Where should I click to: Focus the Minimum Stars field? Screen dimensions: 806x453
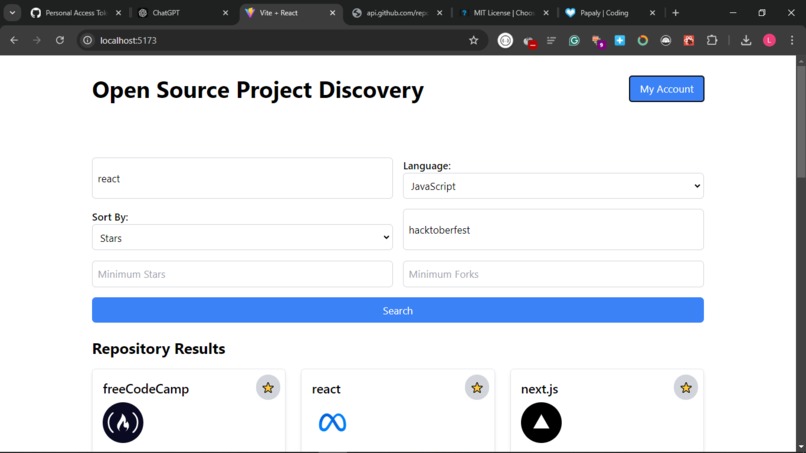242,274
